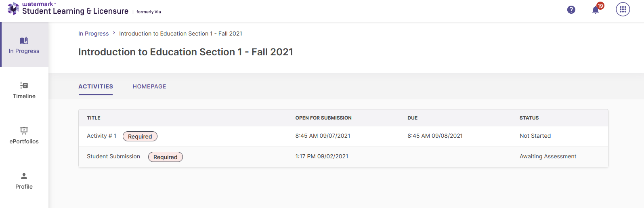Switch to the HOMEPAGE tab

click(x=149, y=86)
